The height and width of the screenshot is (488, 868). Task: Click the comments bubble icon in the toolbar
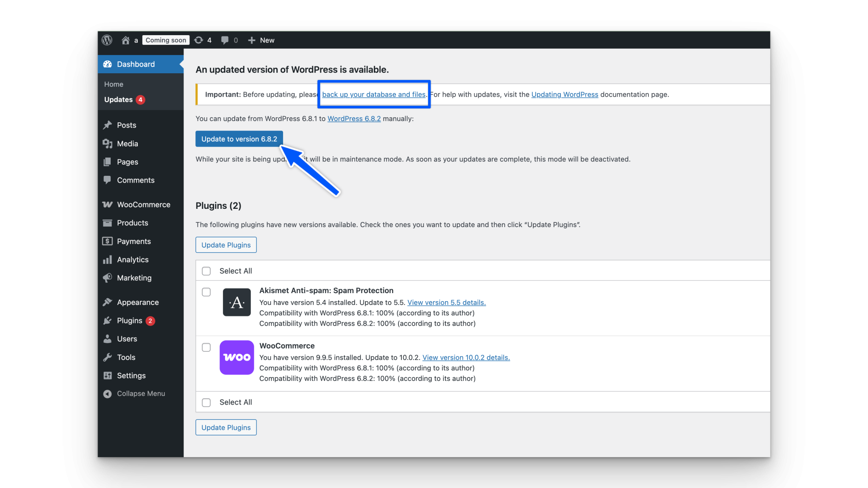click(225, 40)
